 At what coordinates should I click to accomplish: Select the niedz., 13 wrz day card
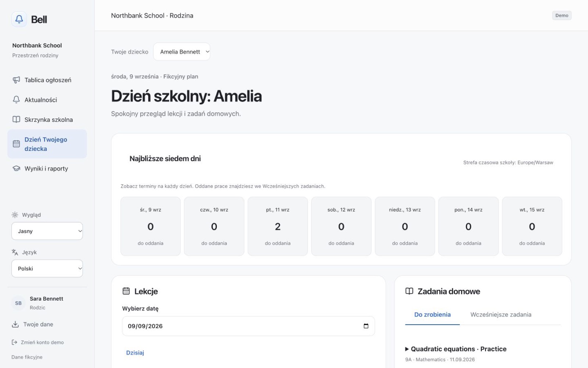[x=405, y=226]
